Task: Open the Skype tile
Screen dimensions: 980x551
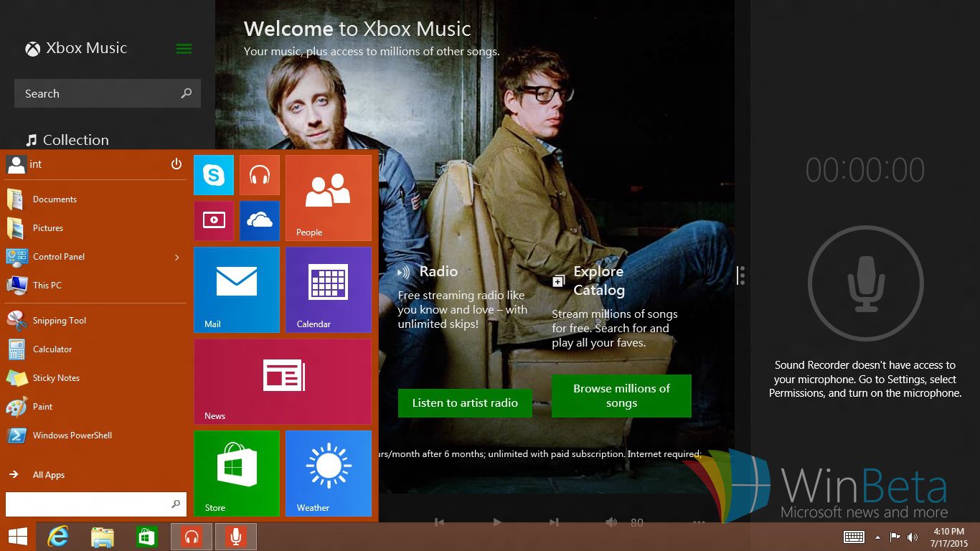Action: [x=214, y=175]
